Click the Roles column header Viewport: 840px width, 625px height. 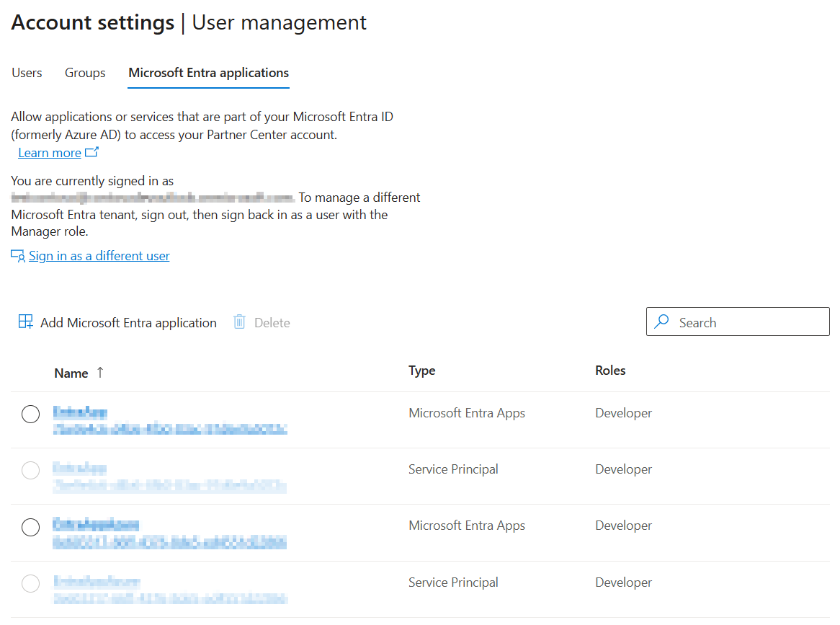(x=610, y=371)
